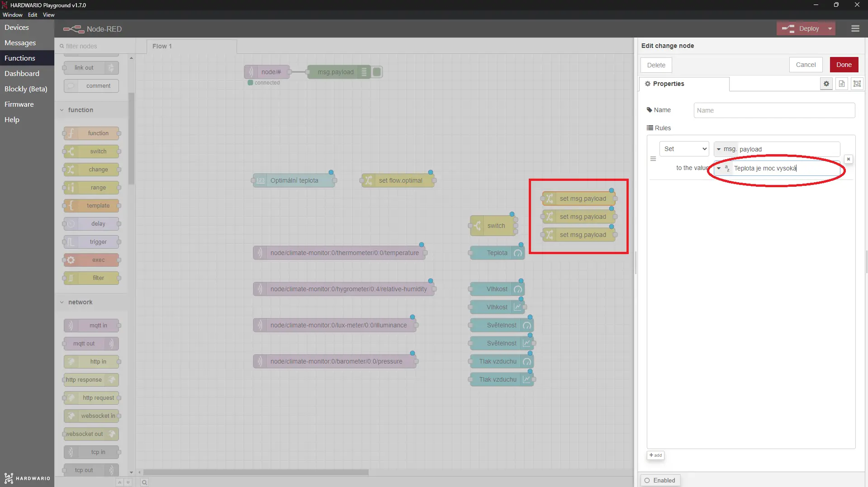This screenshot has height=487, width=868.
Task: Delete the change node
Action: point(656,65)
